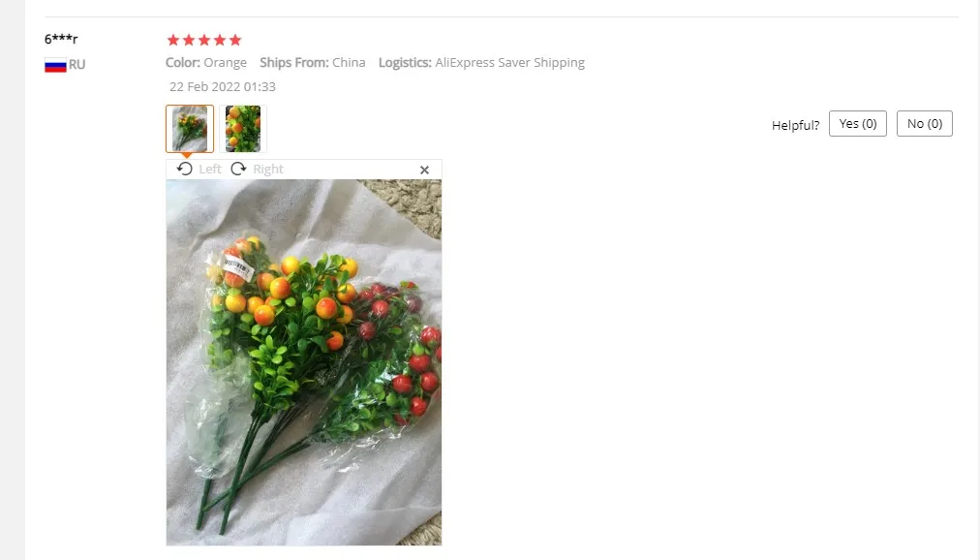Click the third red rating star
This screenshot has height=560, width=980.
point(204,40)
